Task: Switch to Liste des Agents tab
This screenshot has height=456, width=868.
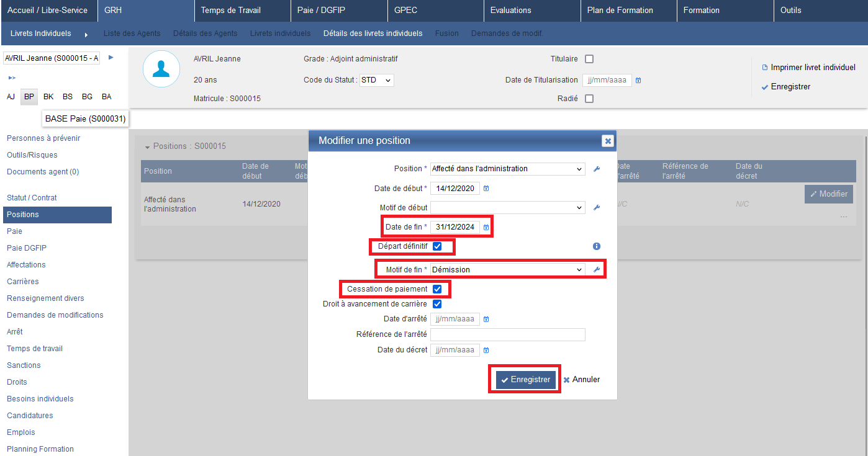Action: coord(132,34)
